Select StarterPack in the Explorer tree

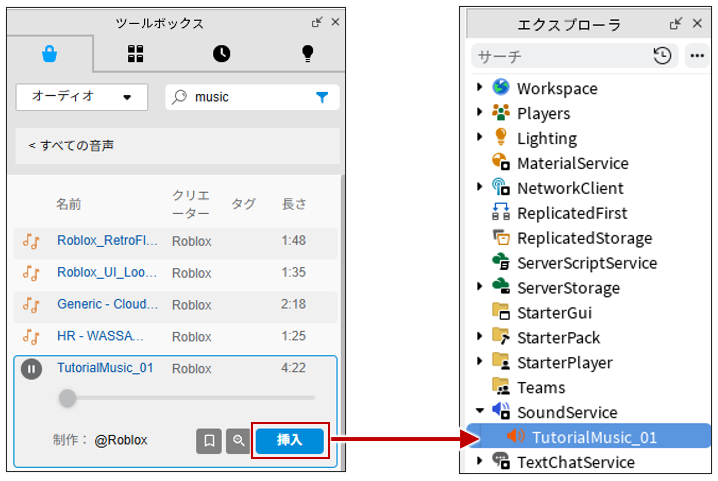[558, 338]
